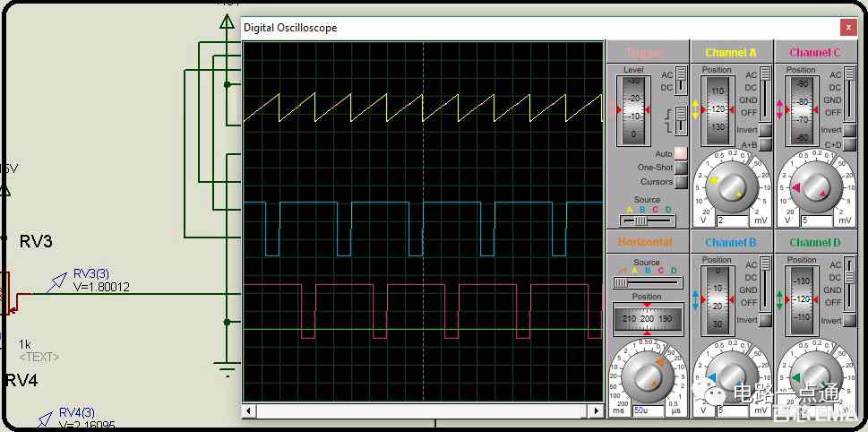Click the scrollbar right arrow below the display
Viewport: 868px width, 432px height.
coord(597,411)
